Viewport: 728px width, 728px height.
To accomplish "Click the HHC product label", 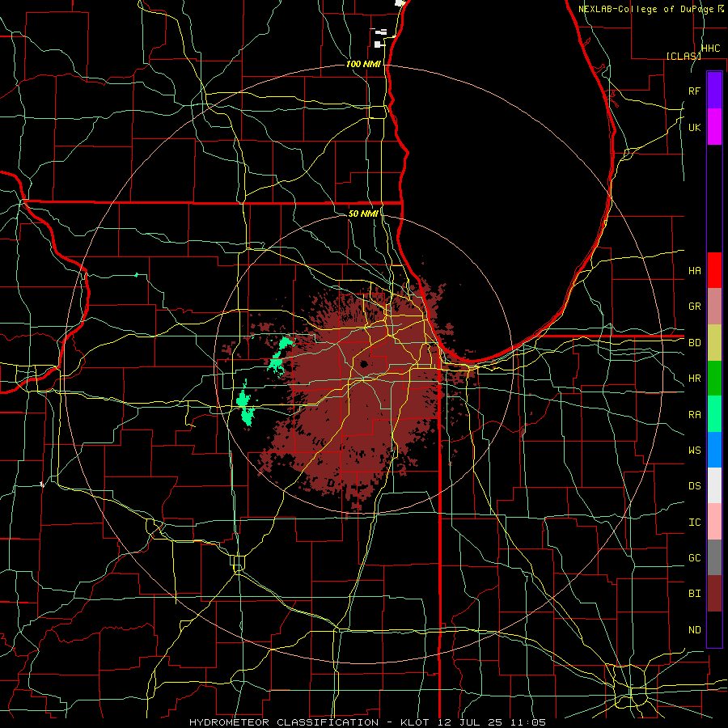I will click(710, 49).
